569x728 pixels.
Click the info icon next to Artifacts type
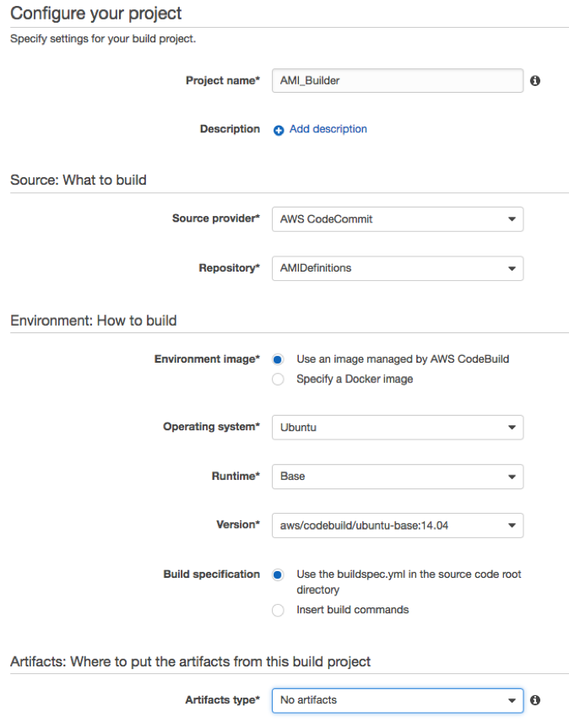pyautogui.click(x=535, y=700)
